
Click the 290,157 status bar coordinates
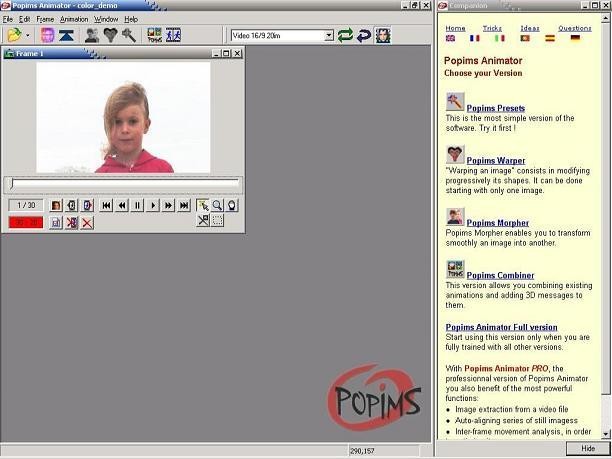tap(362, 451)
